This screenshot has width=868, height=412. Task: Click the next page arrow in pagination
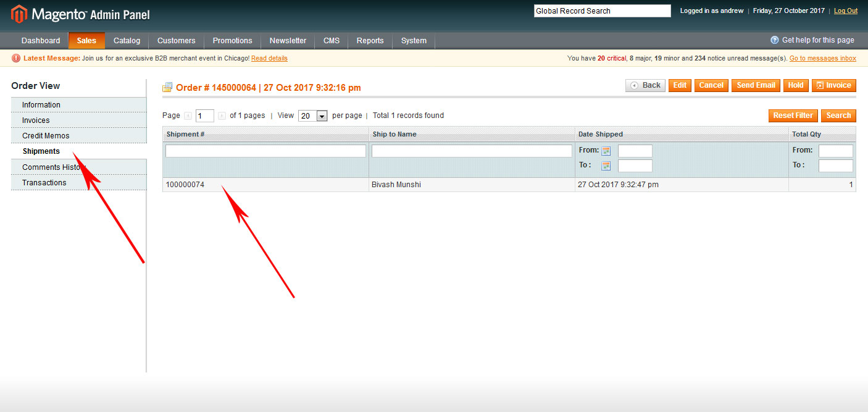[x=221, y=116]
